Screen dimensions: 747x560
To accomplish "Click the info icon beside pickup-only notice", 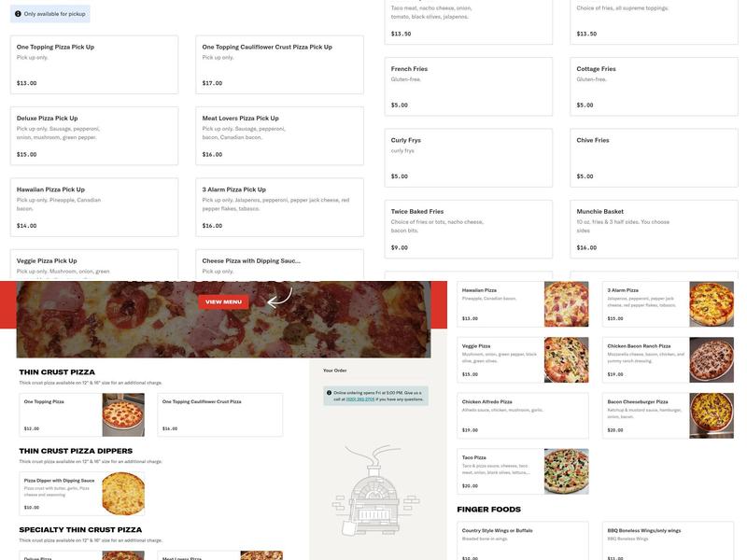I will pyautogui.click(x=18, y=14).
